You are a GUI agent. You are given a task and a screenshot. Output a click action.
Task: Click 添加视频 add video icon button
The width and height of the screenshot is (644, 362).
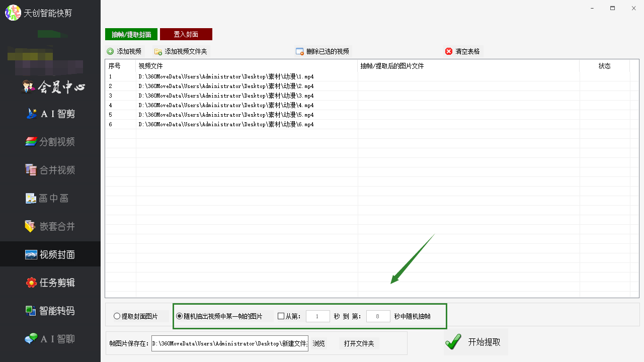point(124,51)
